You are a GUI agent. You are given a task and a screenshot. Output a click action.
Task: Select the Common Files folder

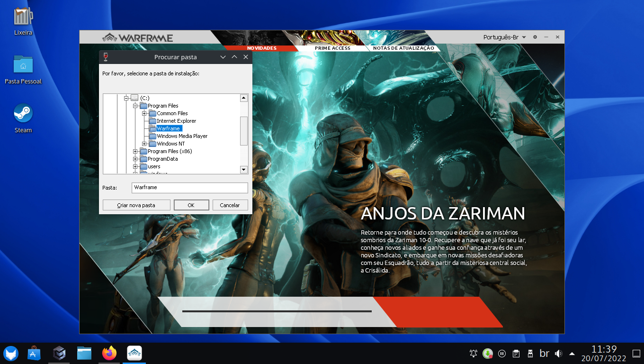[172, 113]
